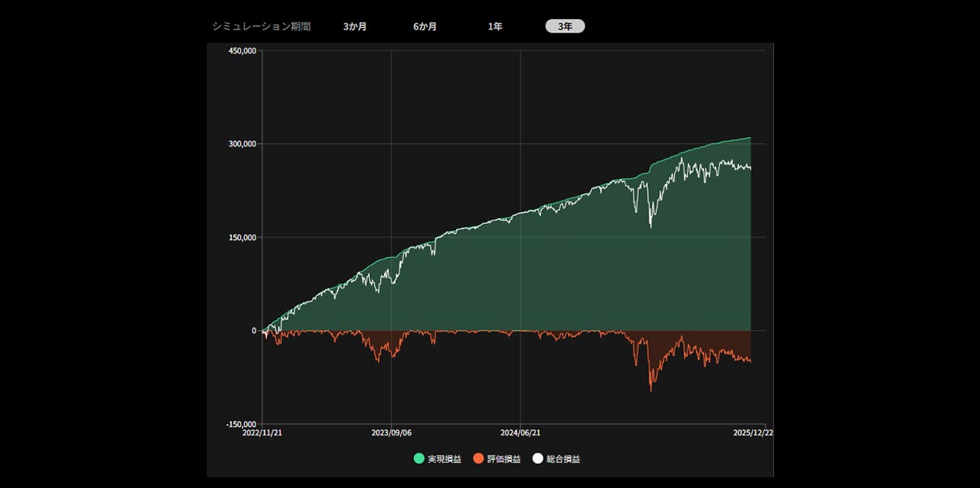Select the 3か月 simulation period
Image resolution: width=980 pixels, height=488 pixels.
tap(355, 26)
